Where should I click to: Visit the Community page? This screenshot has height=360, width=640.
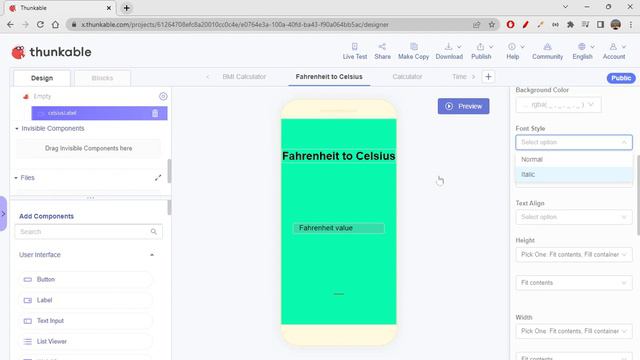(547, 51)
